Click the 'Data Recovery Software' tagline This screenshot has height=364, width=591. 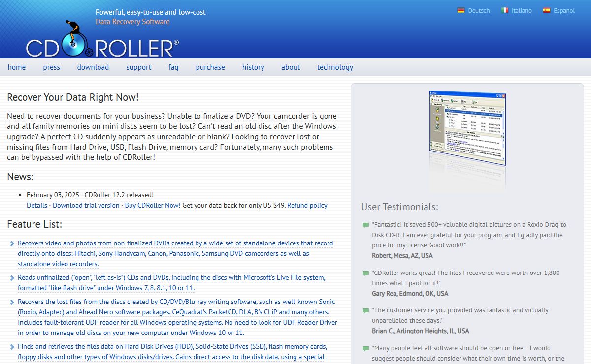point(132,22)
